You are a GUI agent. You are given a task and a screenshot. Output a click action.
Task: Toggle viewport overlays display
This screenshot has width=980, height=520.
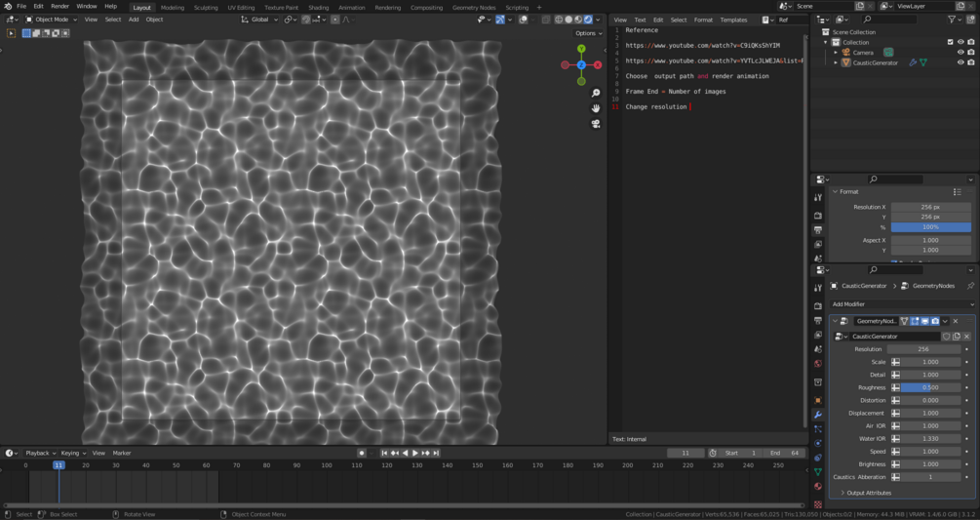point(523,20)
